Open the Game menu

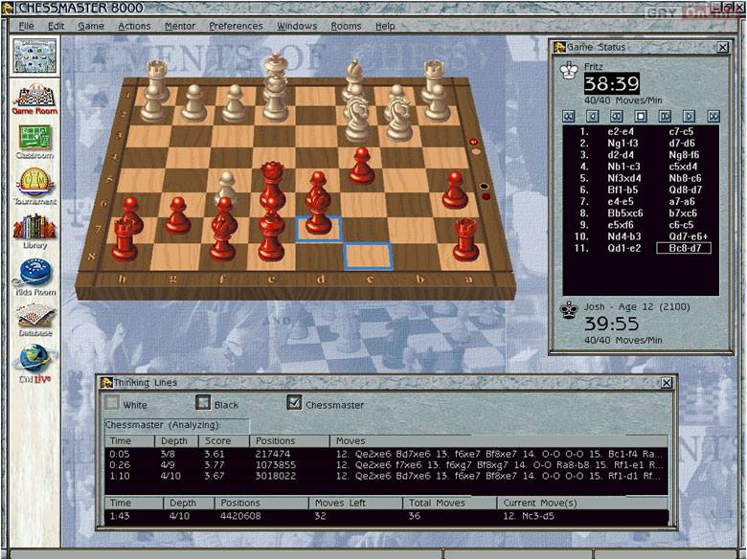click(91, 26)
